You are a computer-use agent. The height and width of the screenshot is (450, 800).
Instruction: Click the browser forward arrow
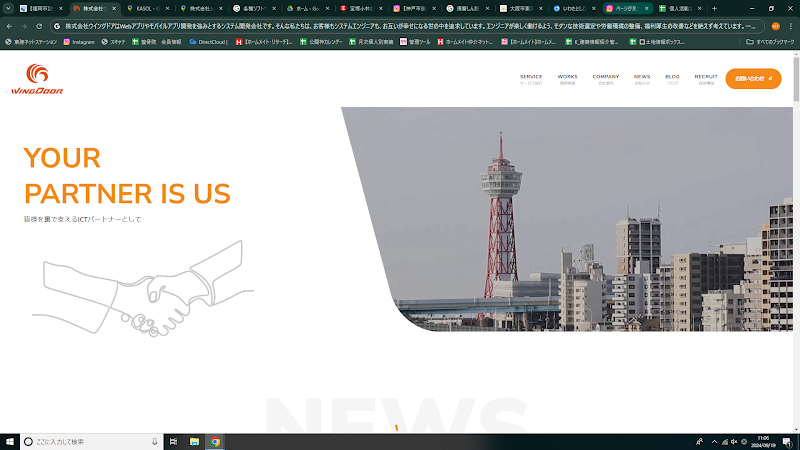(24, 26)
